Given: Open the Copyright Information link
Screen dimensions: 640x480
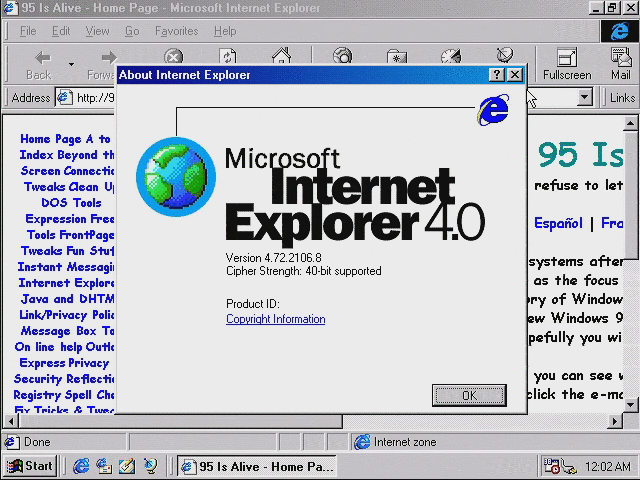Looking at the screenshot, I should click(276, 319).
